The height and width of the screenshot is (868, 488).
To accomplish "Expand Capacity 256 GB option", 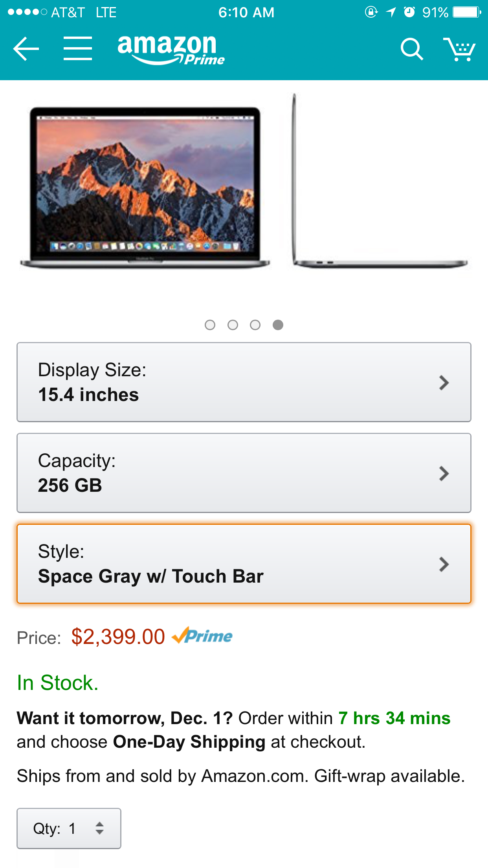I will coord(244,473).
